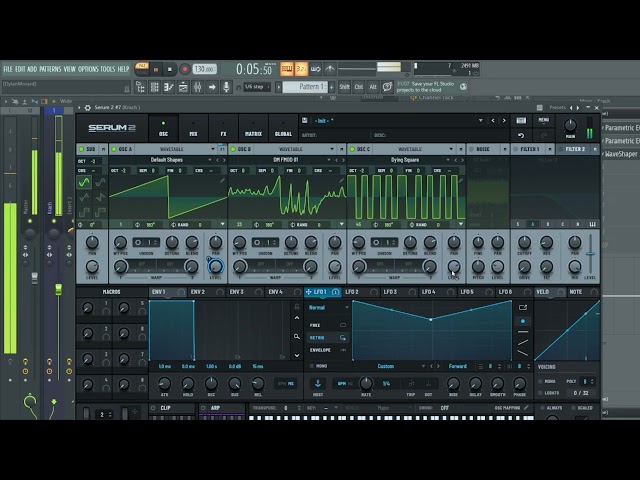Enable LFO MONO checkbox

312,366
